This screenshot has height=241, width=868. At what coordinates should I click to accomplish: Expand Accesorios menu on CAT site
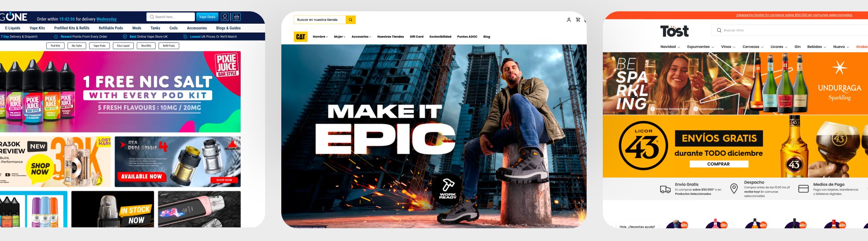(x=361, y=37)
